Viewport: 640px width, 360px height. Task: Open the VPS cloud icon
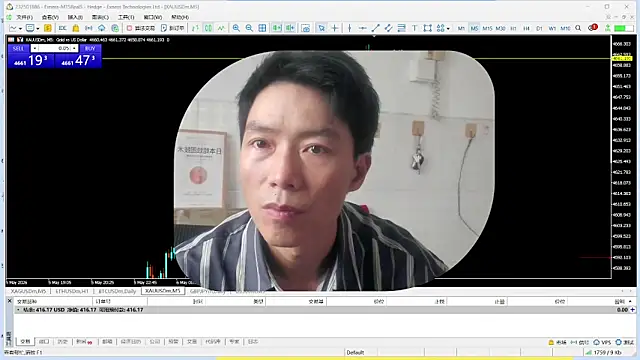point(102,28)
